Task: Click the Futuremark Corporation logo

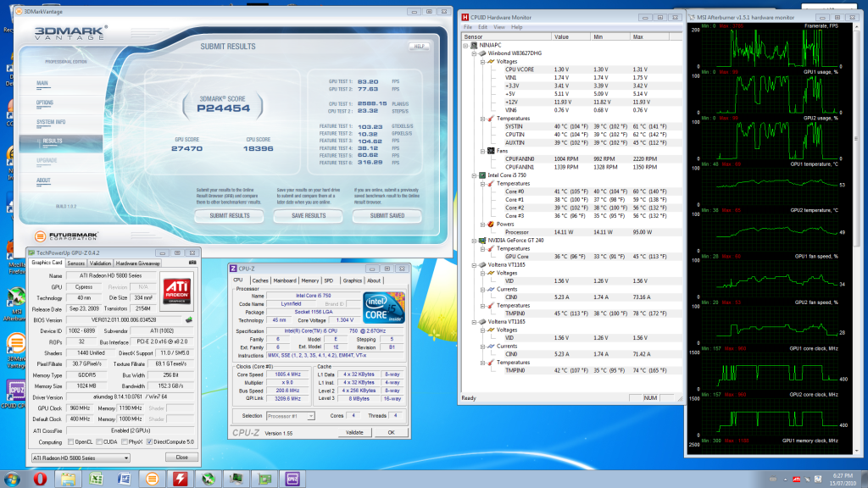Action: pos(66,236)
